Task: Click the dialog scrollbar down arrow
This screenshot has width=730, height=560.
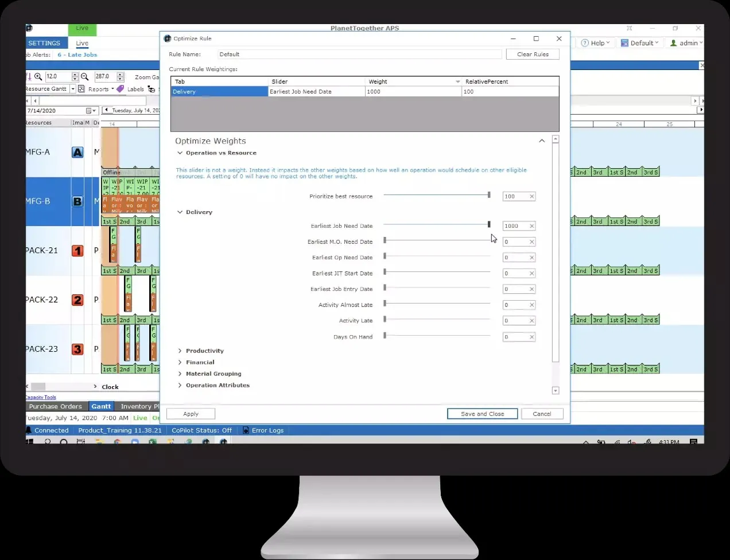Action: (x=555, y=391)
